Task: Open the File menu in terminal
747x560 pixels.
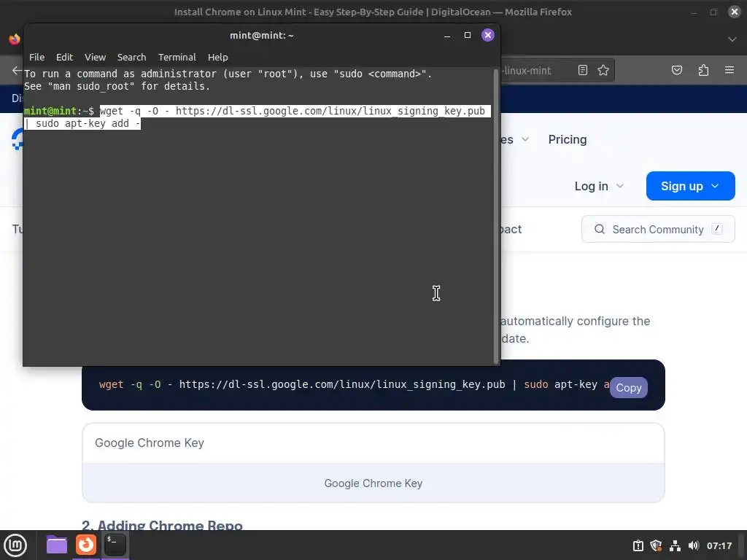Action: (x=36, y=57)
